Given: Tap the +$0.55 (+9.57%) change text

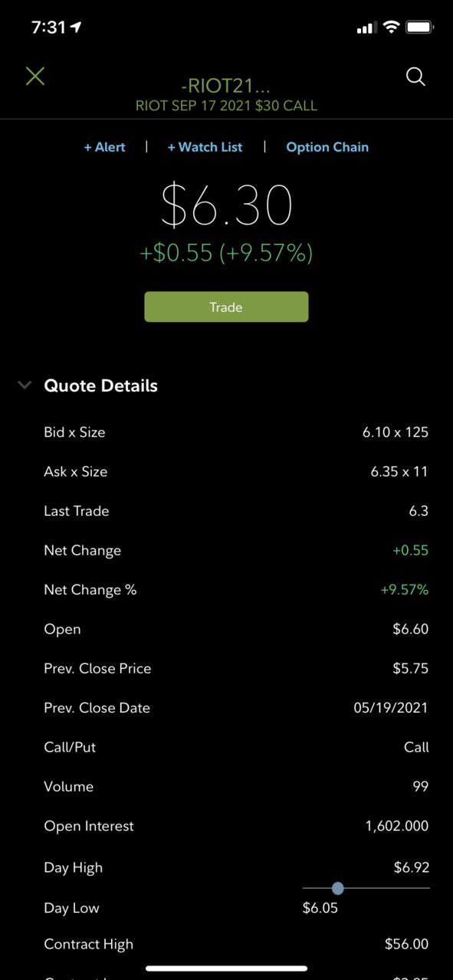Looking at the screenshot, I should (x=226, y=253).
